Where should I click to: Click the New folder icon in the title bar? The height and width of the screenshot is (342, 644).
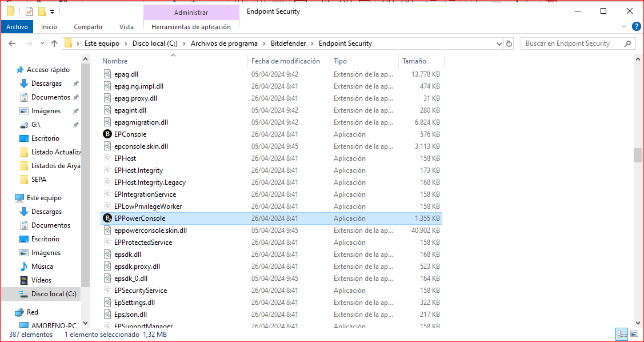click(42, 11)
